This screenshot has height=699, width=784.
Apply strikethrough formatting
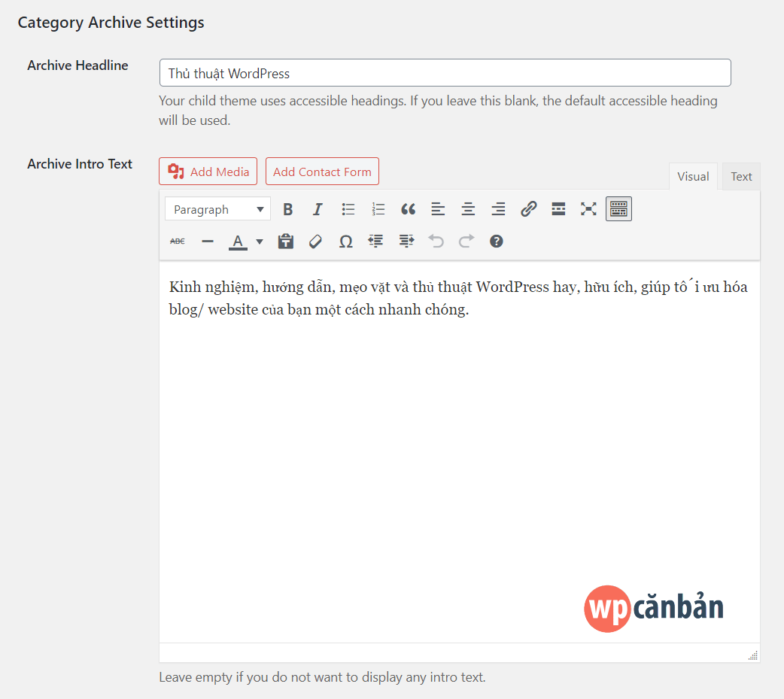(x=178, y=242)
